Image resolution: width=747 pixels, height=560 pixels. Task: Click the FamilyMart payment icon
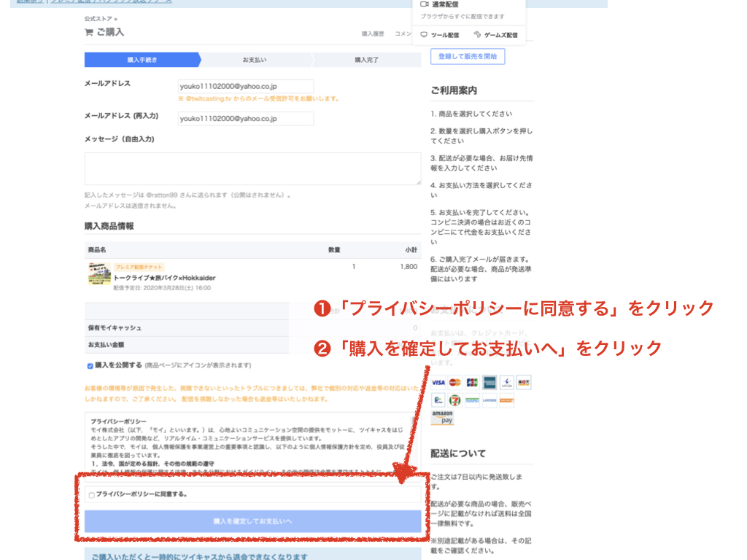(472, 400)
